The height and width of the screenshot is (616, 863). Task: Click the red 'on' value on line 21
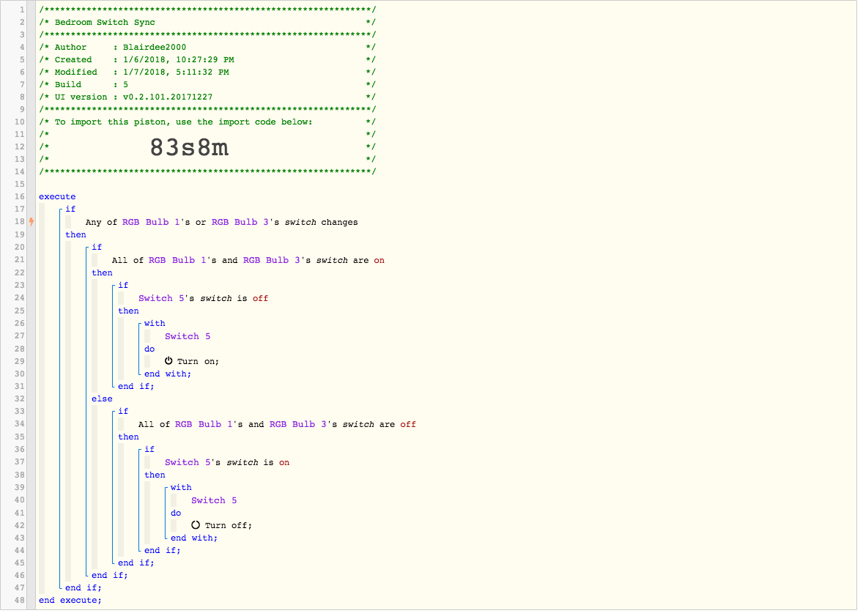click(x=379, y=260)
